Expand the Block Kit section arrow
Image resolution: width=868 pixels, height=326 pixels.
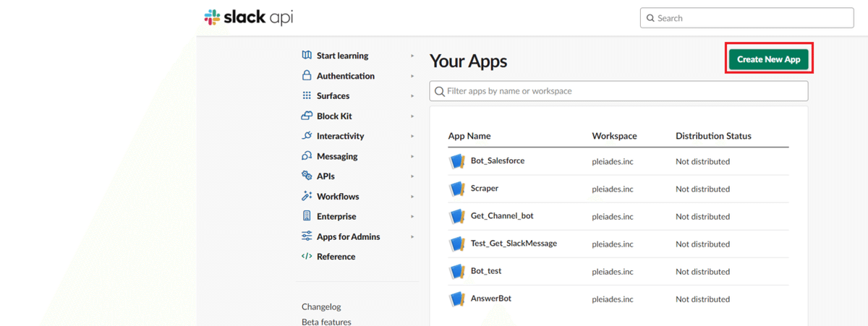[412, 116]
